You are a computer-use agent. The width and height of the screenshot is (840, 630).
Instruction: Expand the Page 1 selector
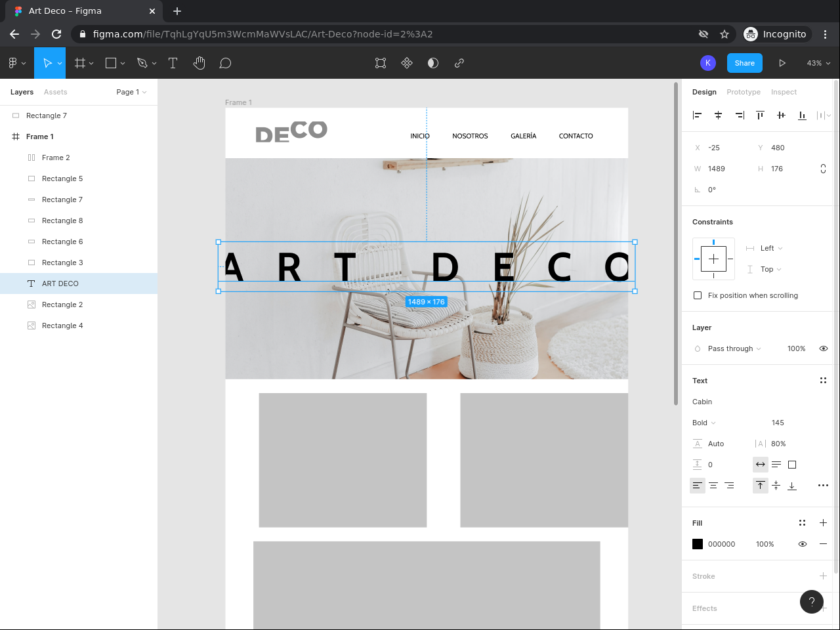(131, 92)
